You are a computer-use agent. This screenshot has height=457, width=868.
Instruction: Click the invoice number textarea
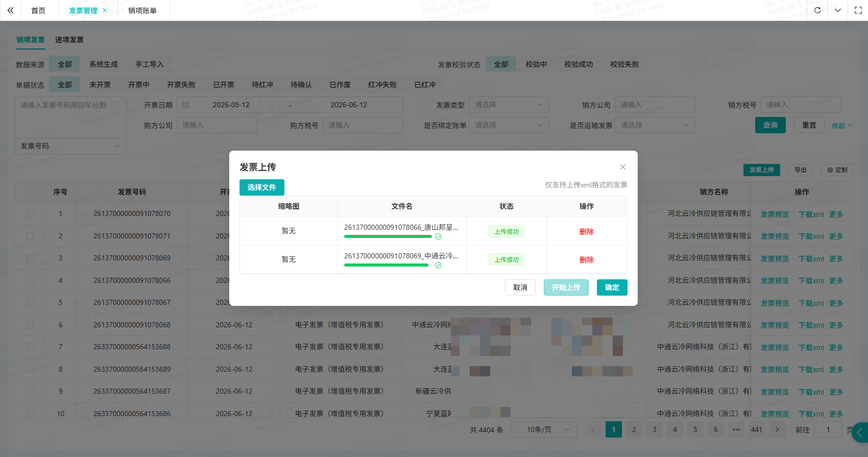tap(70, 117)
